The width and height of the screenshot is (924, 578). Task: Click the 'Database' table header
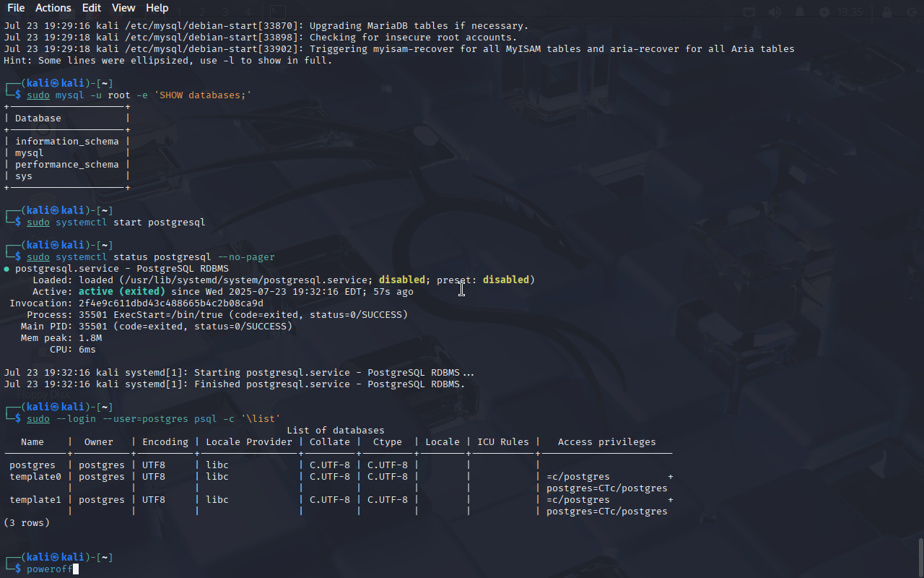pyautogui.click(x=38, y=118)
